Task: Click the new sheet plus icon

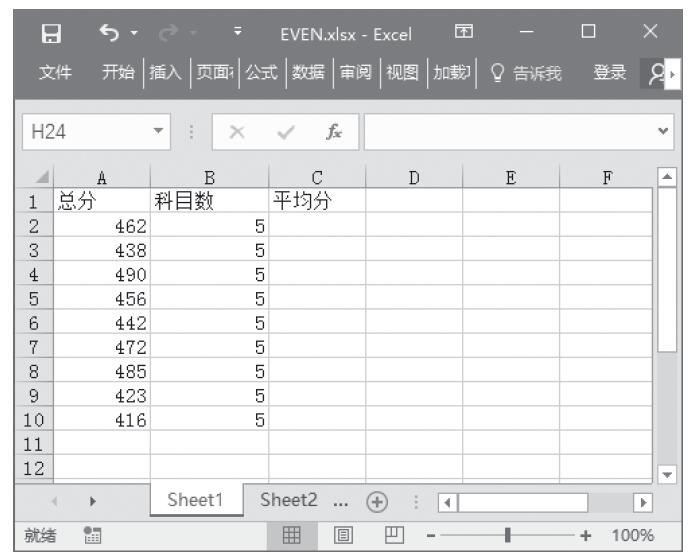Action: pyautogui.click(x=376, y=501)
